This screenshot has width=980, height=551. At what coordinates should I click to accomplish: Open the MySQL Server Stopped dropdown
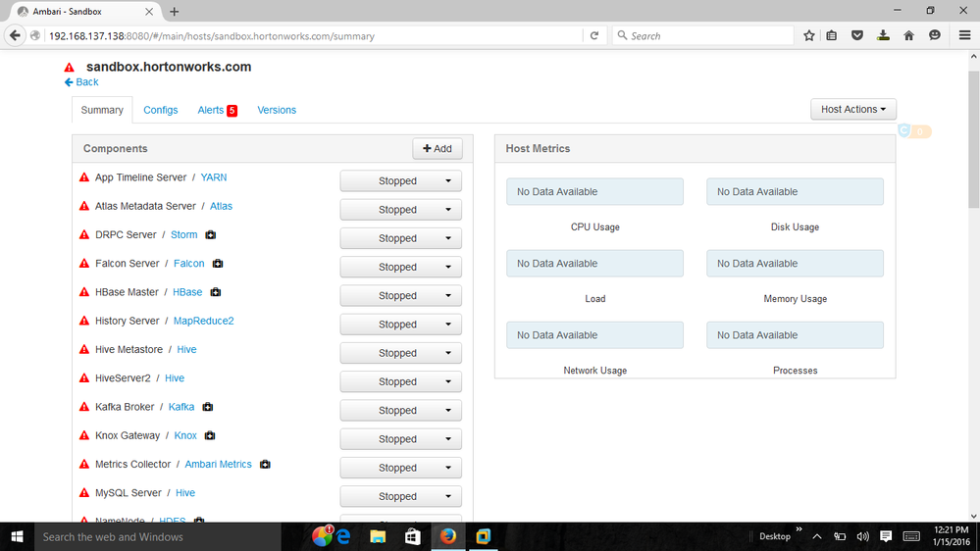click(400, 497)
